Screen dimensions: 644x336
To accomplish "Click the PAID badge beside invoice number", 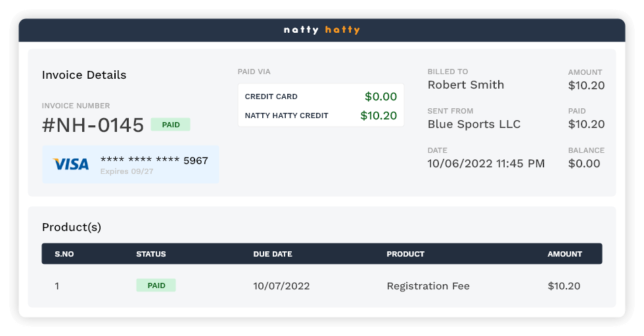I will pos(170,125).
